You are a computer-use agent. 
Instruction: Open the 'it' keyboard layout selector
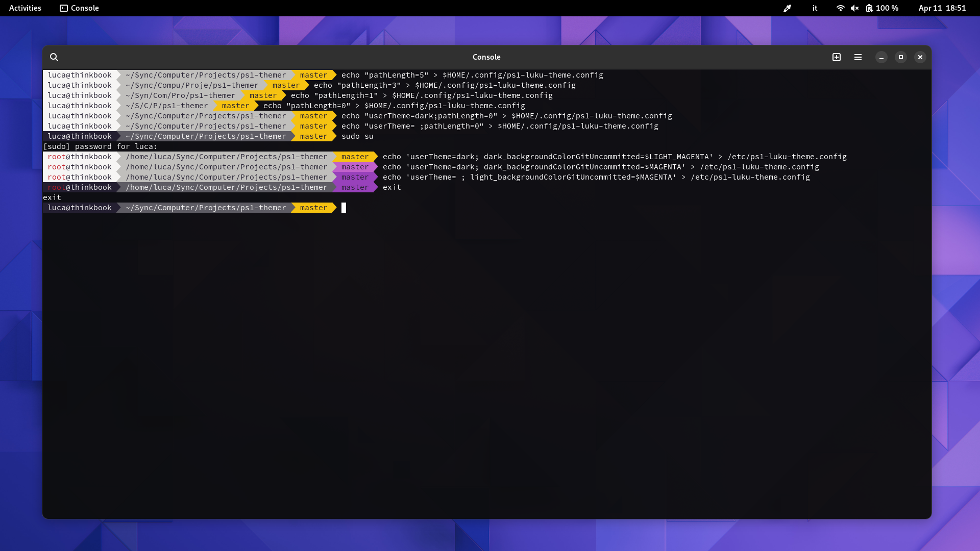tap(815, 8)
